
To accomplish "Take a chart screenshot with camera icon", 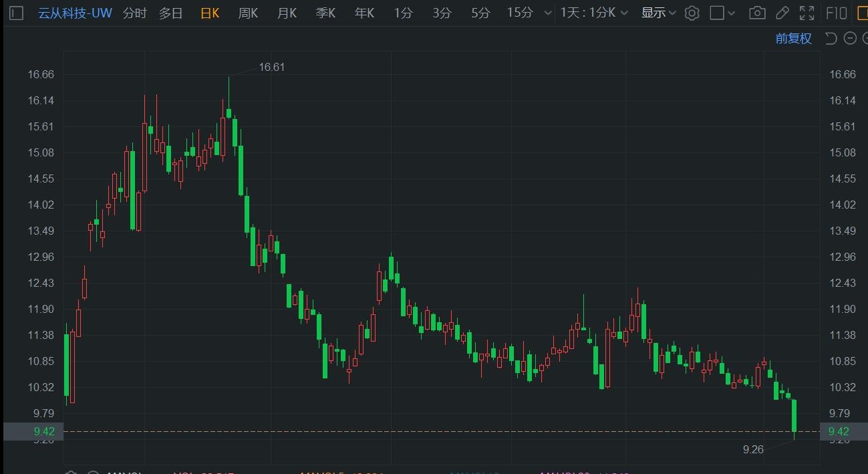I will [x=757, y=13].
